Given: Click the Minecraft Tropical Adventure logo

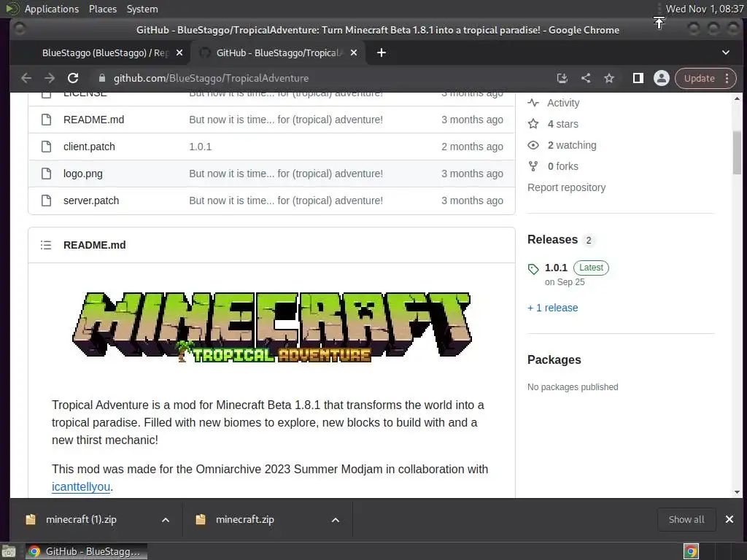Looking at the screenshot, I should [x=272, y=327].
